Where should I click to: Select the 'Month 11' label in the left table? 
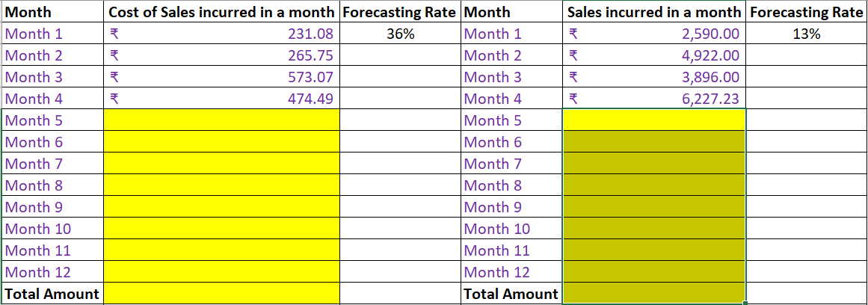click(37, 250)
